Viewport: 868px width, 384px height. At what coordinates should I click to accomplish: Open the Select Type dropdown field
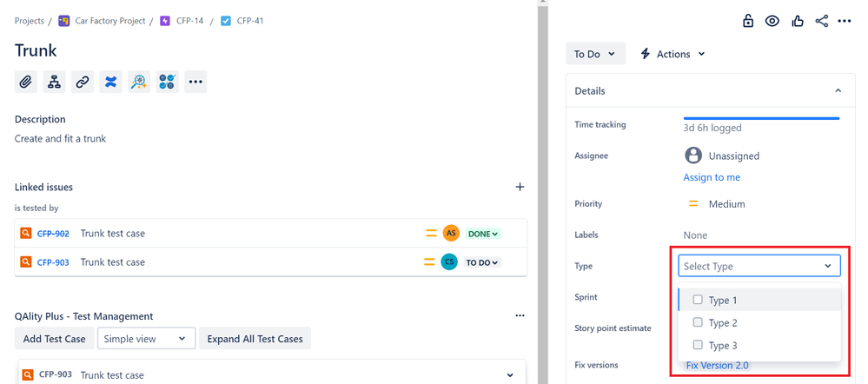pos(759,266)
